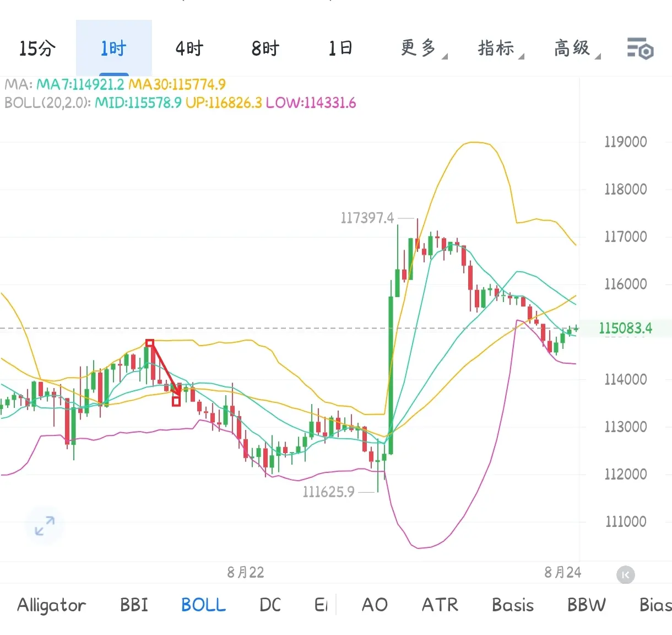
Task: Enable the BBI indicator
Action: coord(134,605)
